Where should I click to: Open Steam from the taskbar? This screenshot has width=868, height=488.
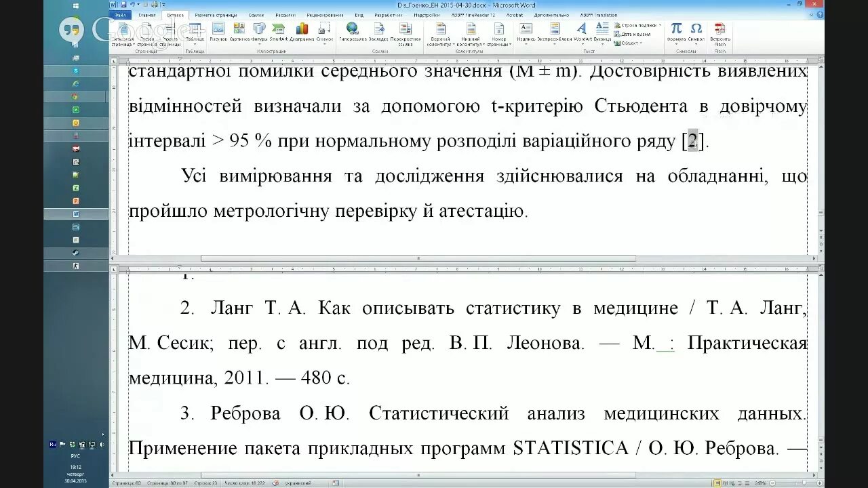[76, 253]
